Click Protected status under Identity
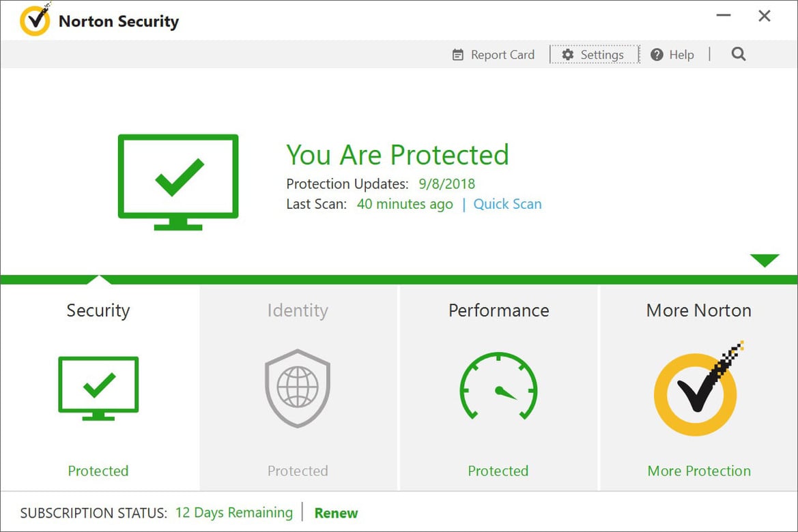The height and width of the screenshot is (532, 798). [x=298, y=471]
